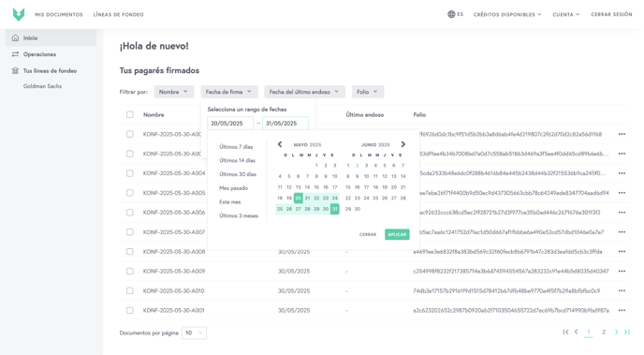
Task: Jump to the last page of results
Action: click(x=627, y=332)
